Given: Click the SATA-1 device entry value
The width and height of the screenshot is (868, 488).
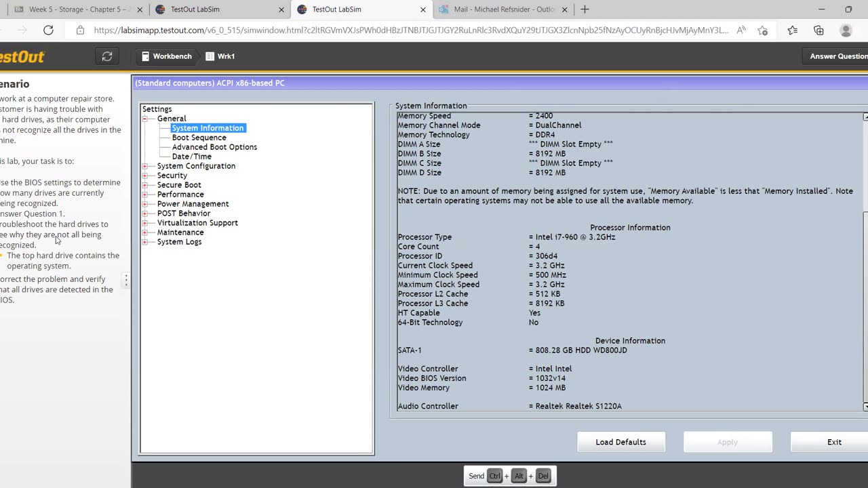Looking at the screenshot, I should (x=578, y=350).
